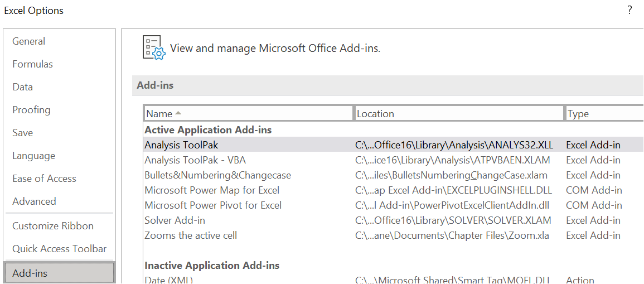Click the Type column header
The height and width of the screenshot is (284, 644).
tap(604, 113)
